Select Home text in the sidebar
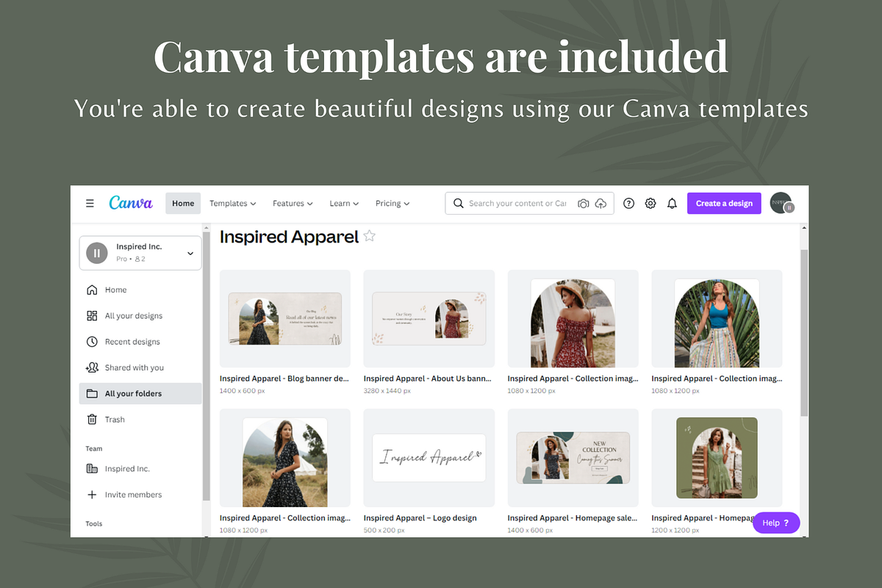The height and width of the screenshot is (588, 882). [116, 290]
